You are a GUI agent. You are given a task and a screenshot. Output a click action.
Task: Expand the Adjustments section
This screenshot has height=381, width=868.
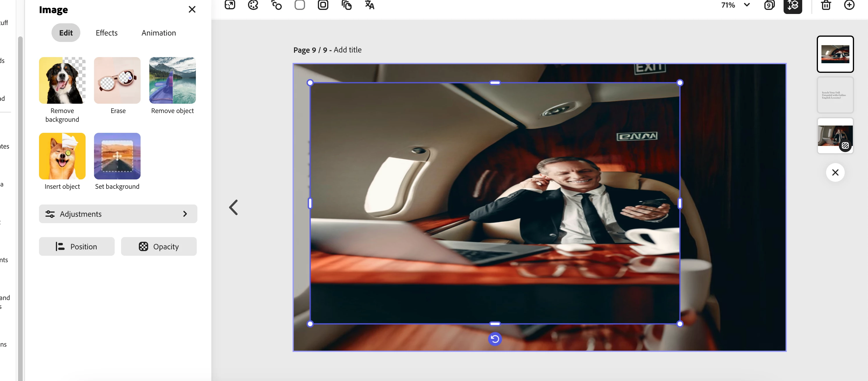point(118,214)
